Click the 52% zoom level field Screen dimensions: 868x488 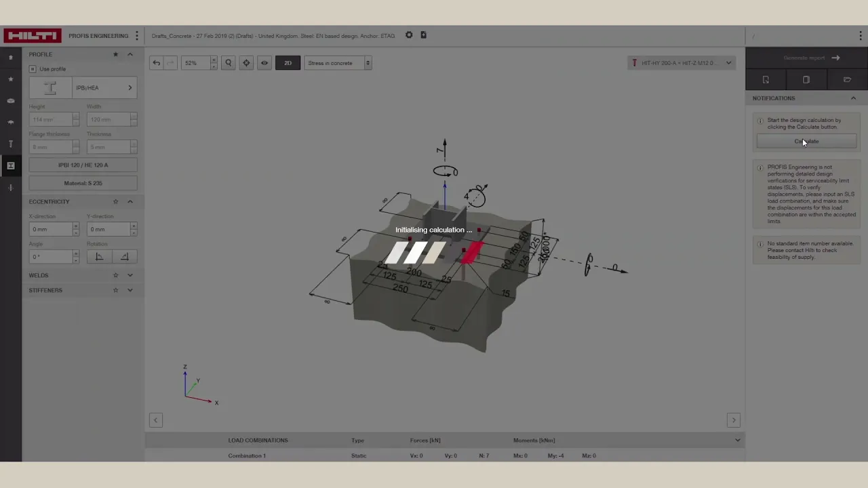coord(195,63)
